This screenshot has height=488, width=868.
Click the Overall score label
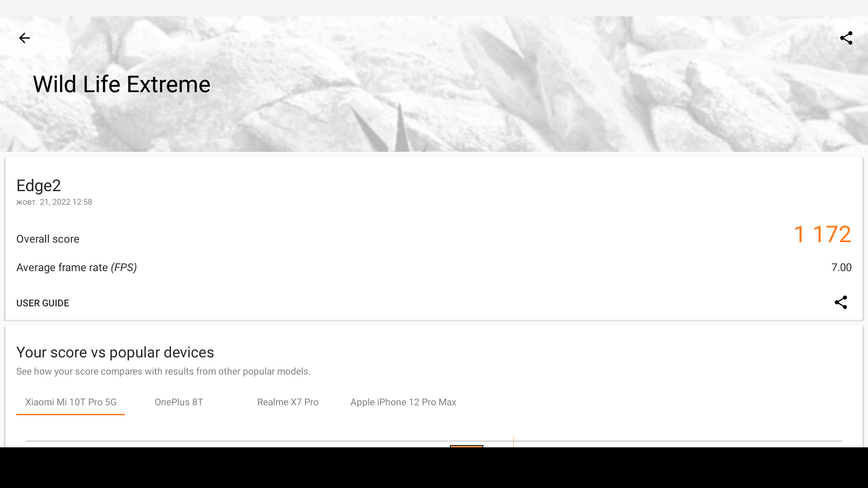48,239
